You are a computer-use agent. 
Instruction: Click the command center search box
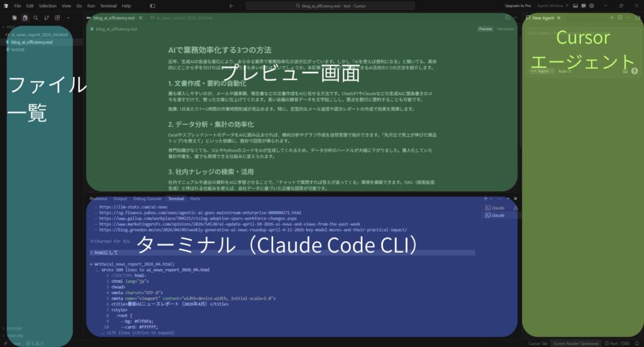pyautogui.click(x=330, y=6)
